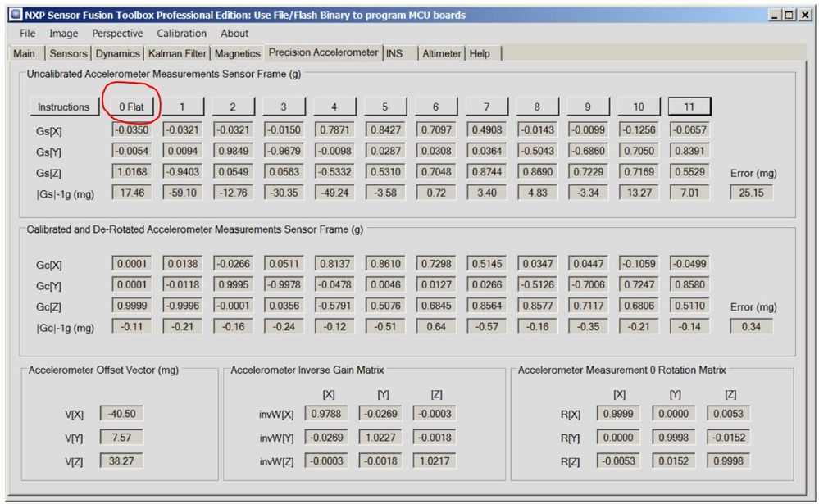Click measurement button 3

(x=284, y=107)
